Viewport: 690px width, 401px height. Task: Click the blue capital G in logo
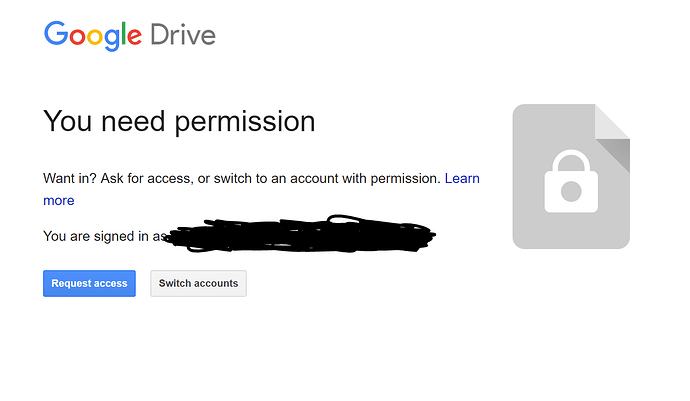point(56,36)
